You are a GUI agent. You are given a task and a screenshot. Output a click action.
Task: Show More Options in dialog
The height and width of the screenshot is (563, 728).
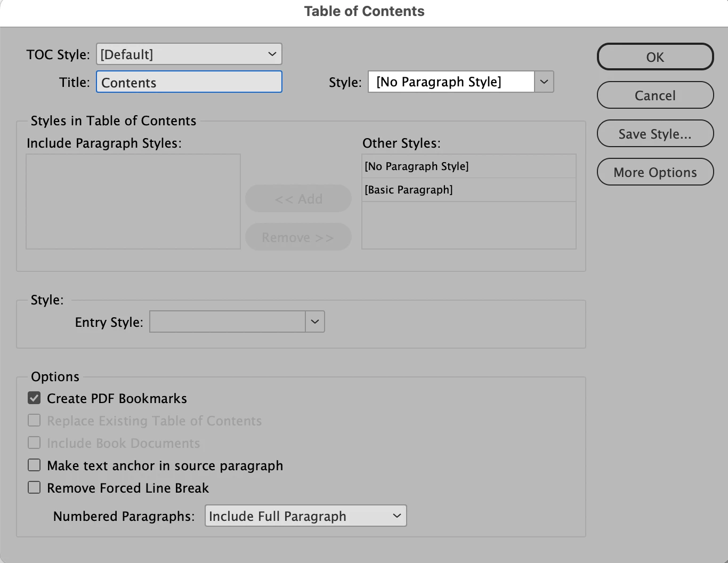click(655, 172)
